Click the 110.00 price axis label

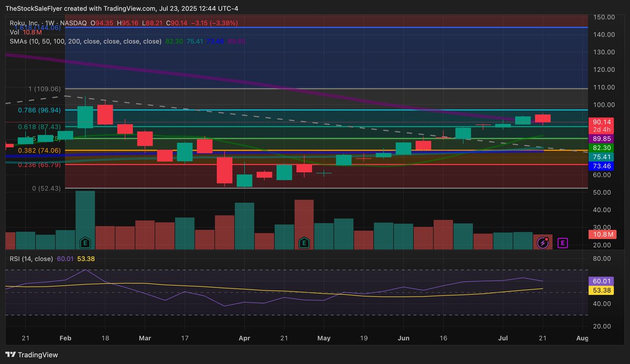tap(603, 87)
